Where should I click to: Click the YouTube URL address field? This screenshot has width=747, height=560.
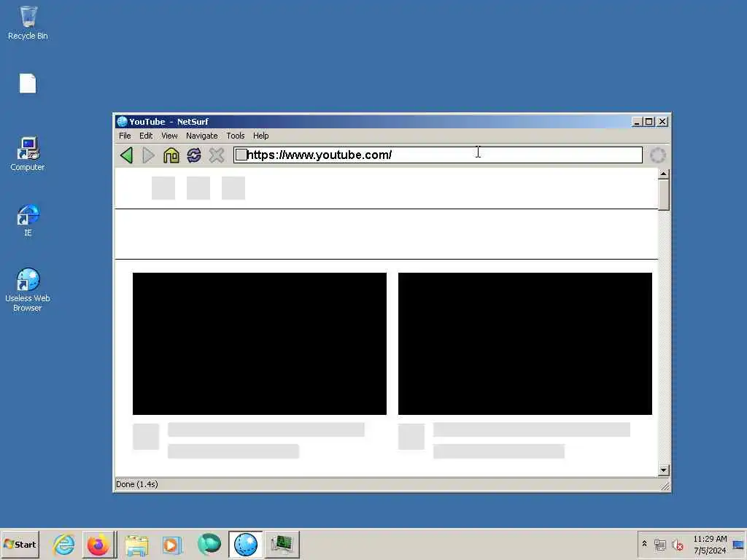[x=438, y=155]
